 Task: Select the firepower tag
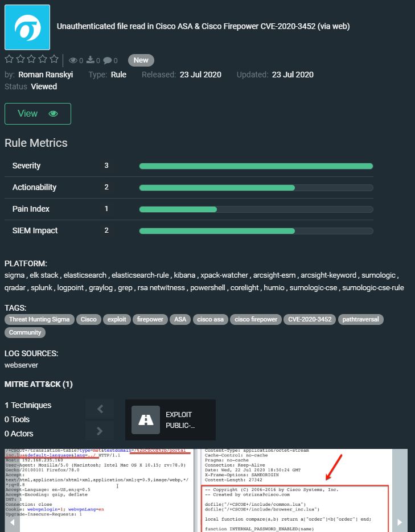pyautogui.click(x=150, y=319)
